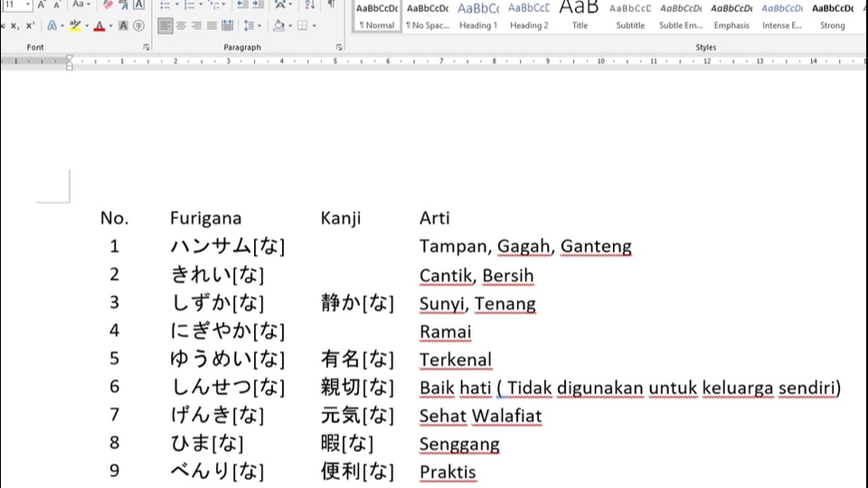Click the Borders icon

click(302, 26)
